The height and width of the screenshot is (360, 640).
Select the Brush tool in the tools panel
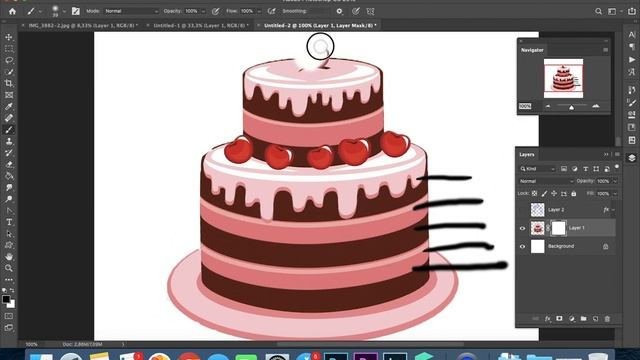click(x=9, y=130)
